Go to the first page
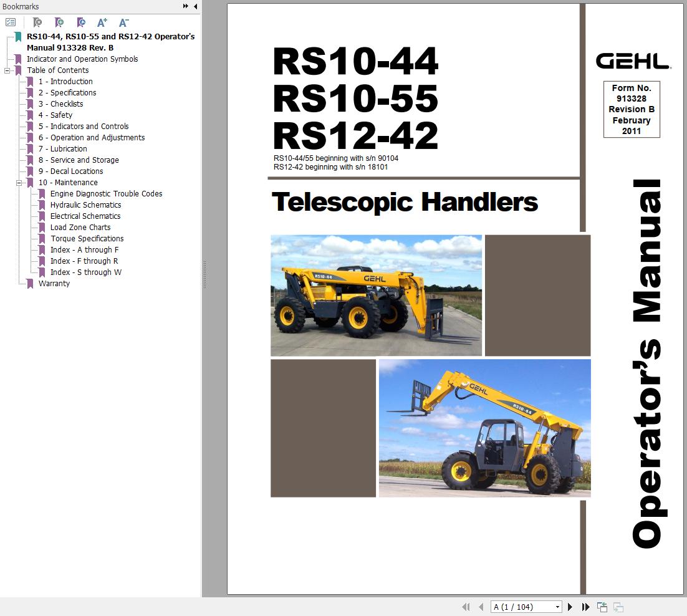This screenshot has height=616, width=687. point(466,607)
